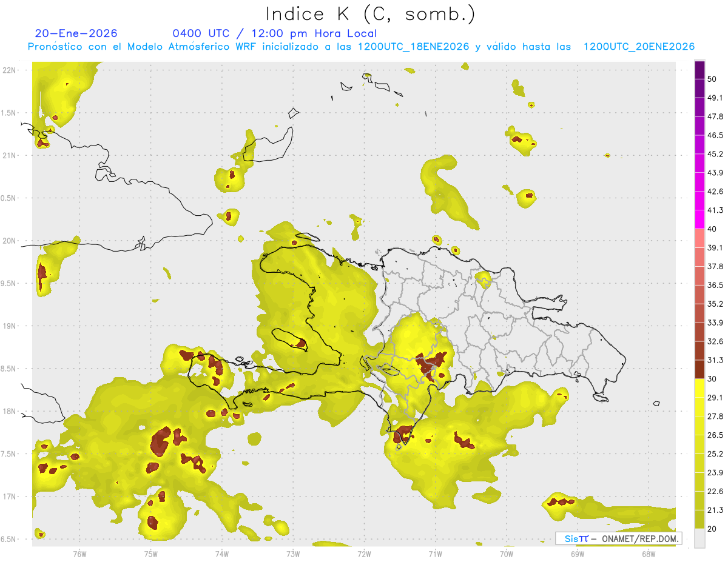Image resolution: width=728 pixels, height=562 pixels.
Task: Click the legend value '27.8'
Action: (715, 416)
